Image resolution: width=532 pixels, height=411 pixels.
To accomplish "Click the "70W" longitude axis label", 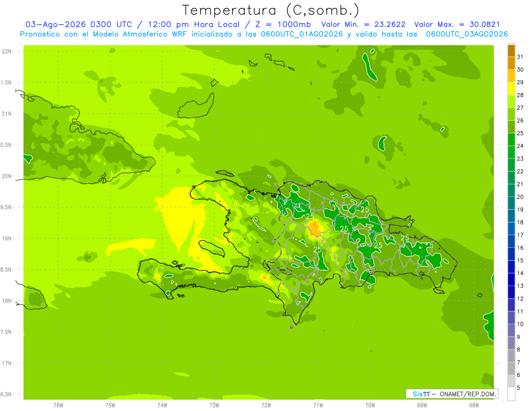I will pos(370,405).
